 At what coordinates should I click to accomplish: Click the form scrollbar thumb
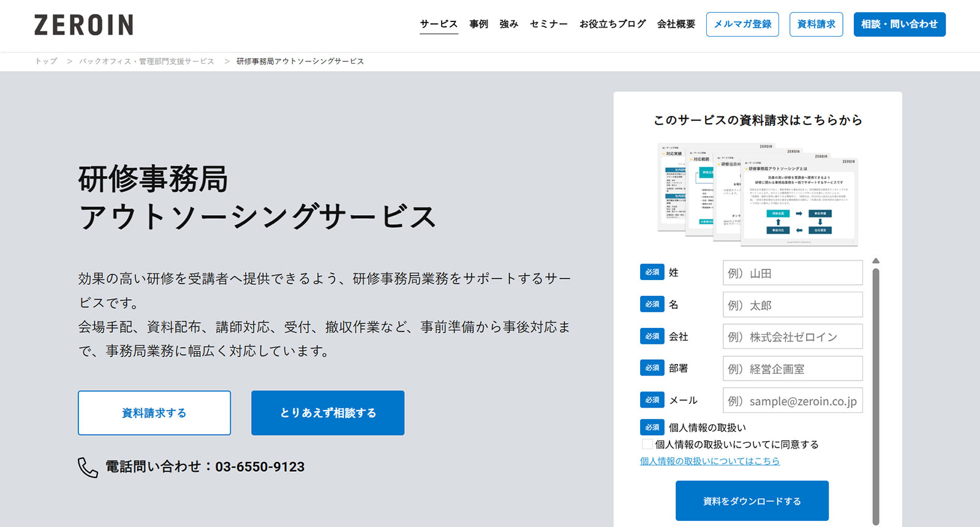pyautogui.click(x=876, y=395)
